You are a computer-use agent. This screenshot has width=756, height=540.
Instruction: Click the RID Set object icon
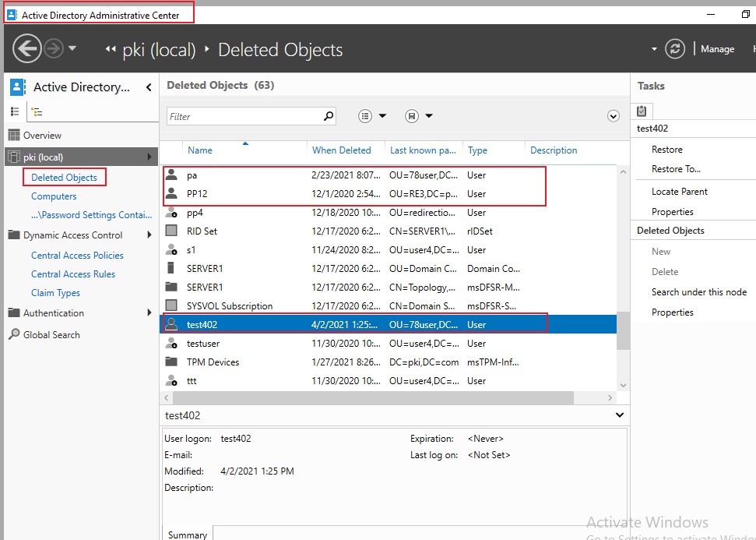click(171, 231)
